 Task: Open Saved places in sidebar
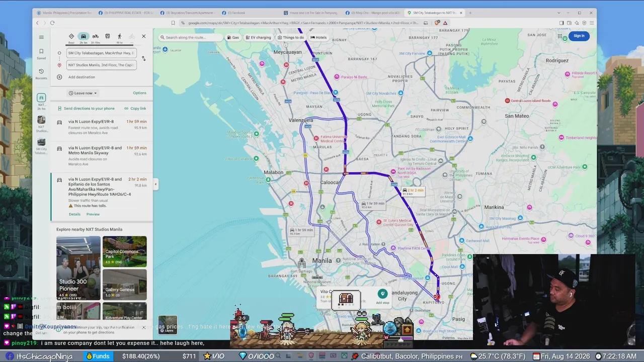point(41,54)
